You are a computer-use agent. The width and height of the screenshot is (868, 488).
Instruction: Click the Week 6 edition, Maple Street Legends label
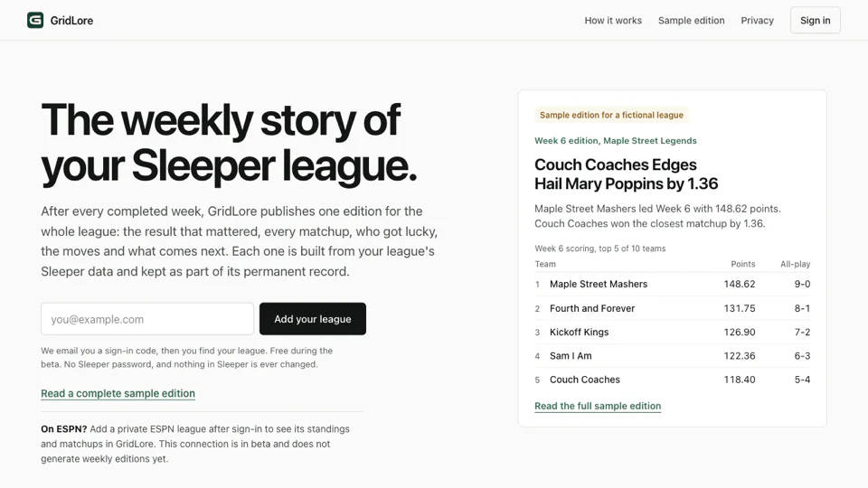[x=615, y=141]
